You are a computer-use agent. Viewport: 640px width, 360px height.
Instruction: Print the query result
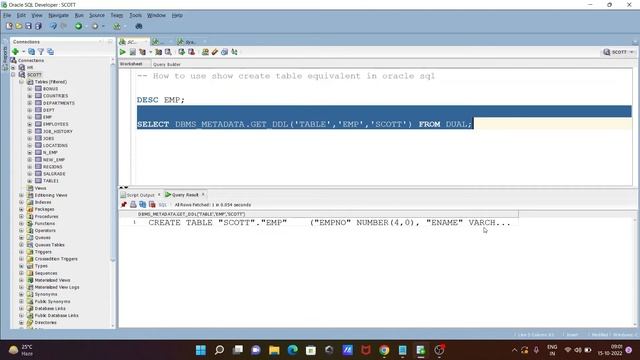point(133,204)
